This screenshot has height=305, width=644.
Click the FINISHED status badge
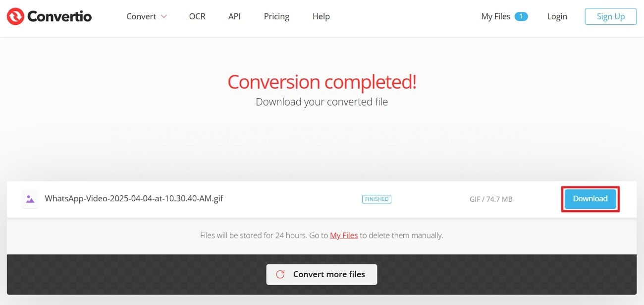376,199
